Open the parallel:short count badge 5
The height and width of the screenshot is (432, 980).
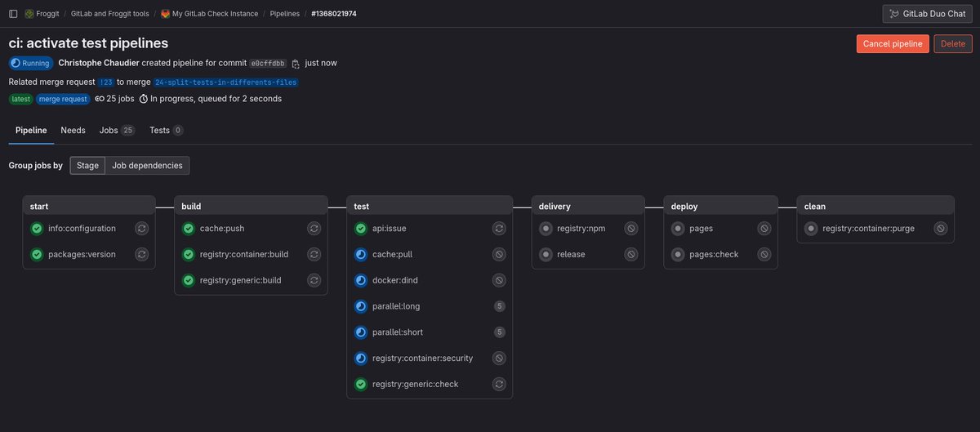pyautogui.click(x=499, y=332)
